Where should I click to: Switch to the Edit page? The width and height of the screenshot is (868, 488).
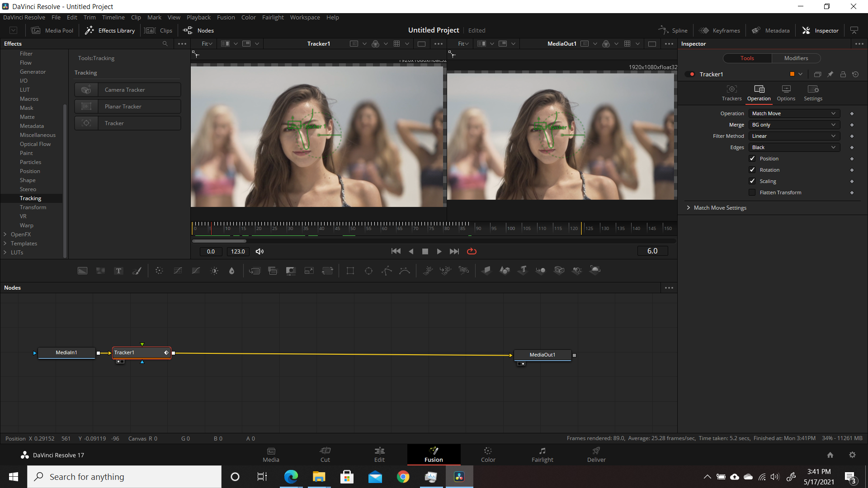379,455
